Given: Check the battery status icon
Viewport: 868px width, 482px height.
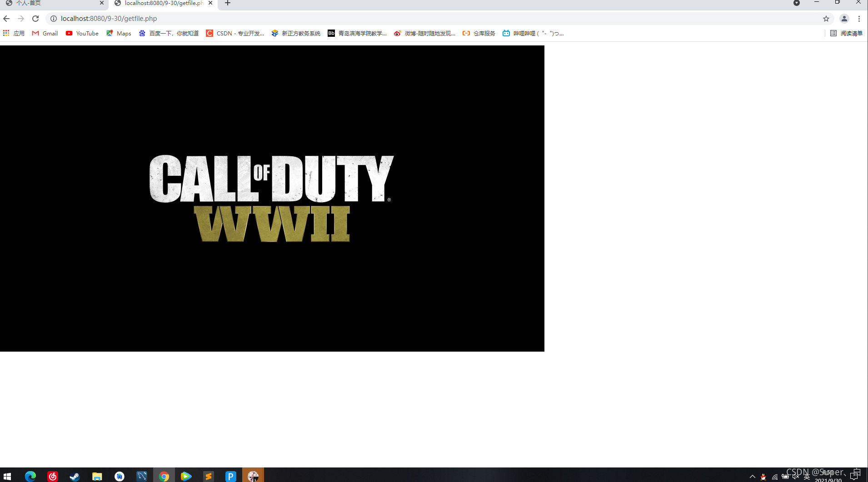Looking at the screenshot, I should tap(785, 477).
